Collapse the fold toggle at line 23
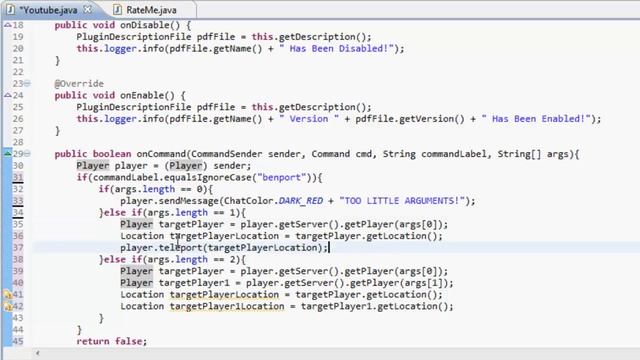Viewport: 640px width, 360px height. point(27,83)
